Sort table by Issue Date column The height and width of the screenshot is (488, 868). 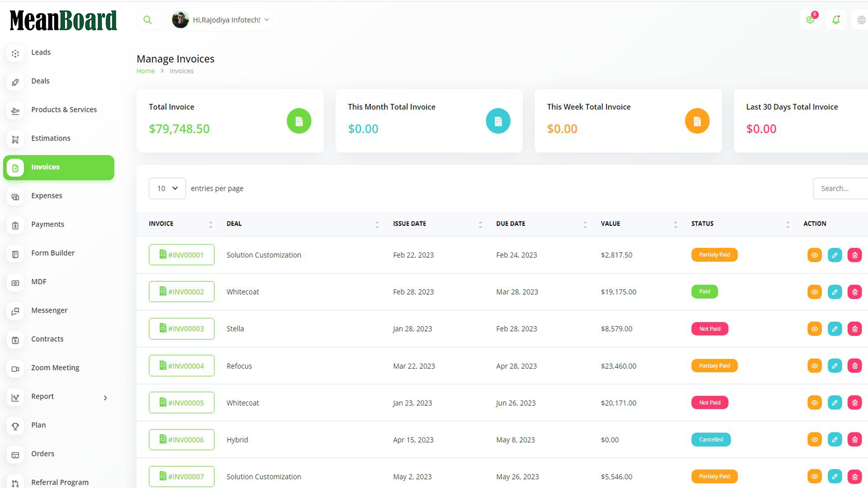[x=410, y=224]
